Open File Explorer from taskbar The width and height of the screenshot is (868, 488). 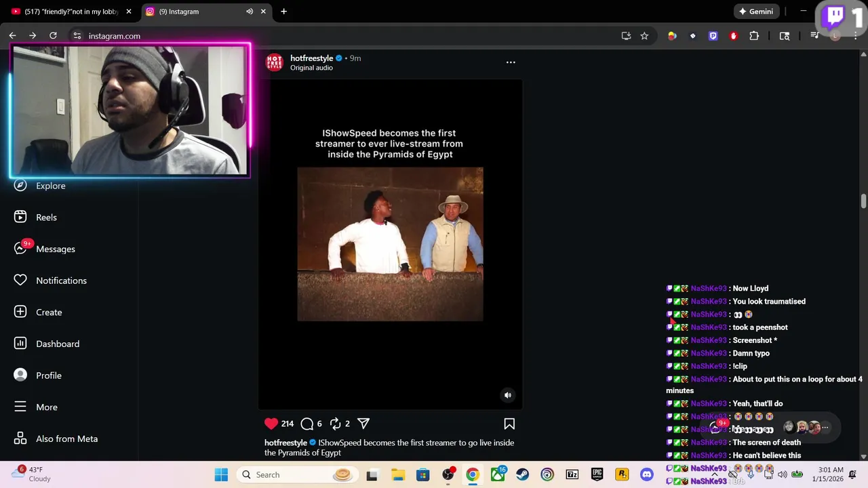coord(397,474)
